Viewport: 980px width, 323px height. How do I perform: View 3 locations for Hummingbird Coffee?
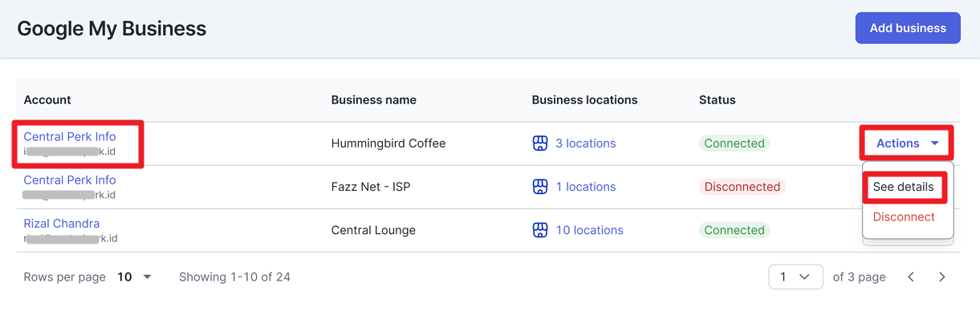click(x=586, y=143)
